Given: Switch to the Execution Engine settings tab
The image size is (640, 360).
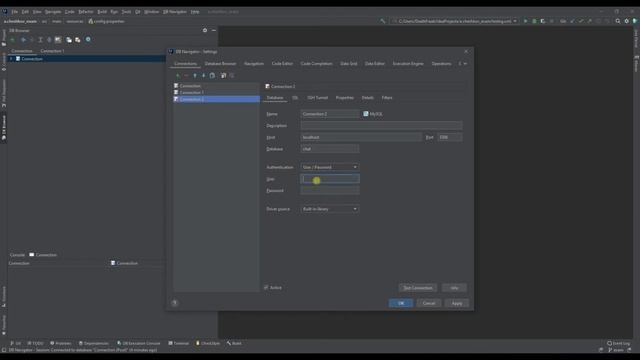Looking at the screenshot, I should pos(408,64).
